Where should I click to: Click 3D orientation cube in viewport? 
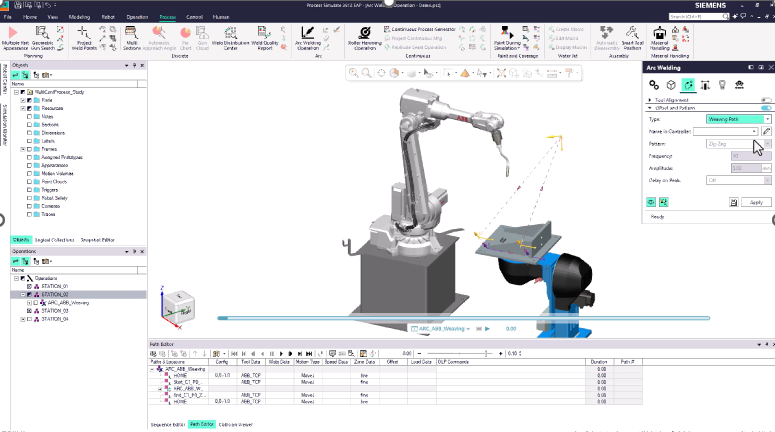(x=178, y=306)
